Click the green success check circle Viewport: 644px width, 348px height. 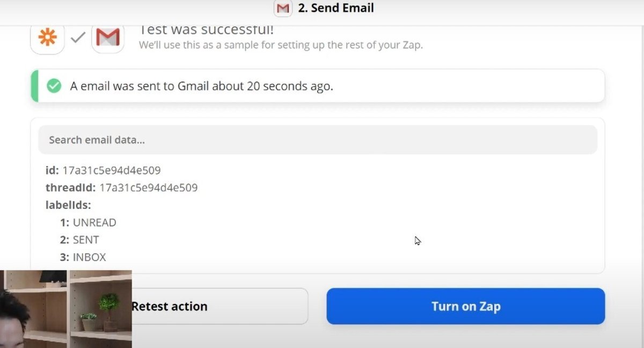coord(54,86)
